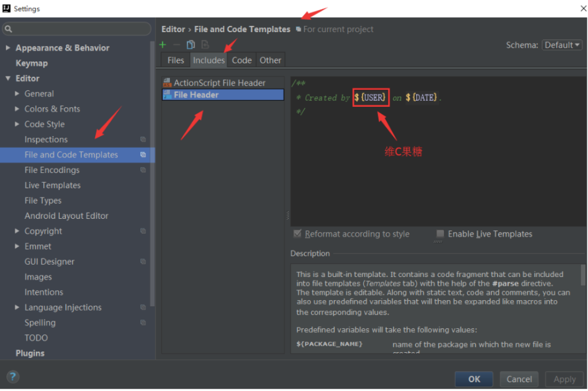The width and height of the screenshot is (588, 391).
Task: Open GUI Designer settings
Action: tap(49, 261)
